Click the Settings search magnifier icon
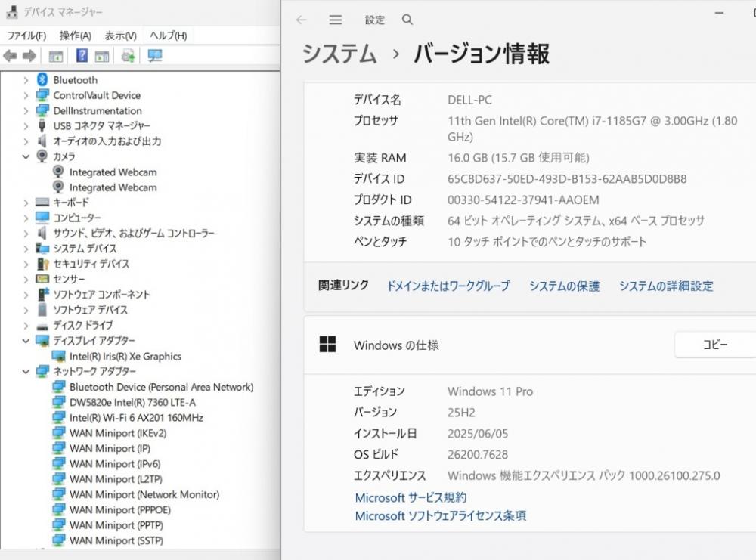The width and height of the screenshot is (756, 560). (x=407, y=20)
